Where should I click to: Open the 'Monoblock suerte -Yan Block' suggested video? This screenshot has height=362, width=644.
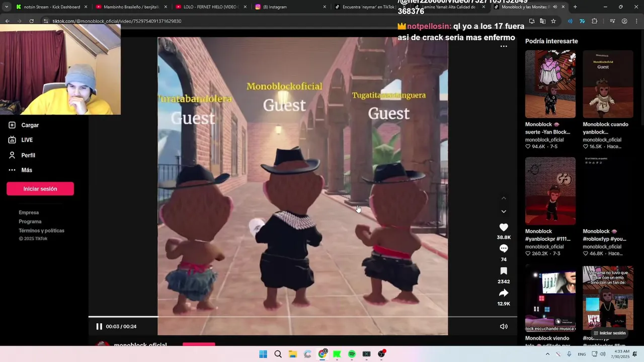[550, 84]
